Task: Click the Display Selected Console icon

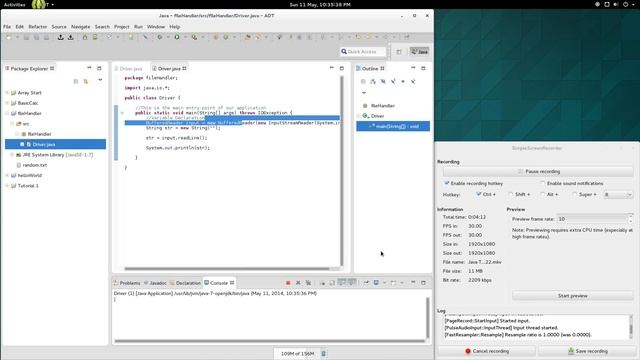Action: tap(376, 283)
